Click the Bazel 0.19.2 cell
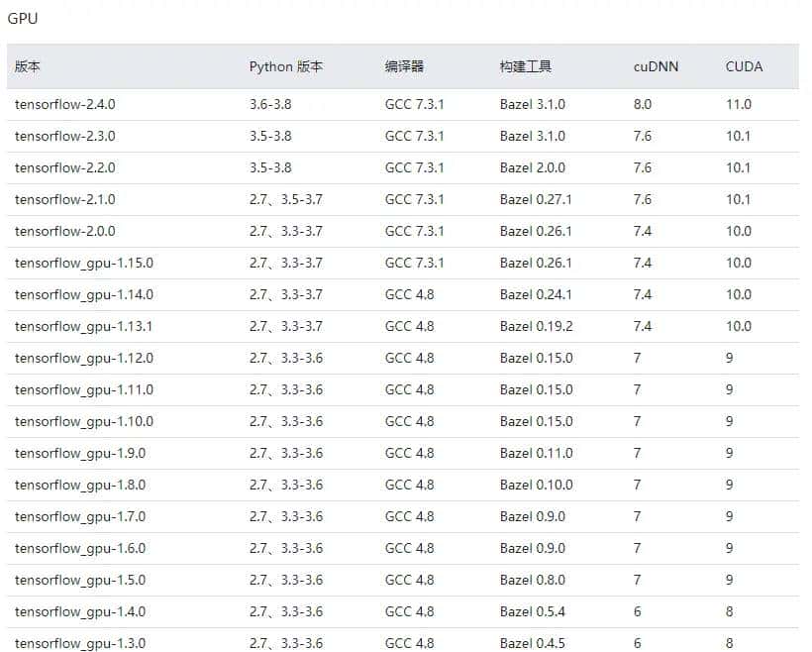 [529, 326]
